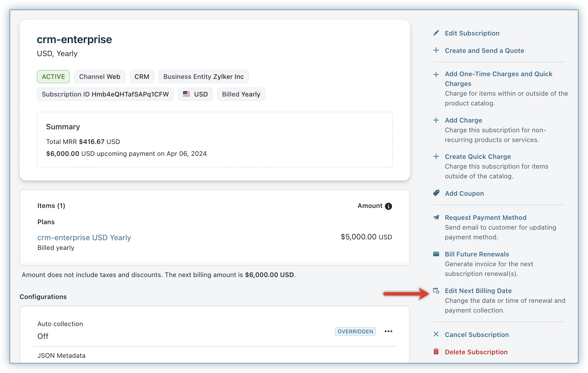Click the card icon for Bill Future Renewals
The image size is (588, 373).
coord(436,254)
